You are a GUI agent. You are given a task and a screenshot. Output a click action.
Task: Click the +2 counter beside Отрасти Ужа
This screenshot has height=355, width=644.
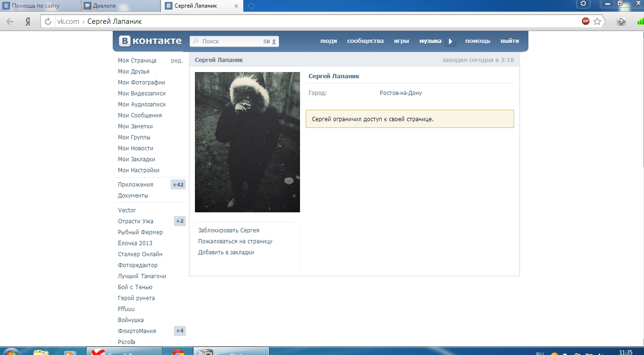pos(180,221)
